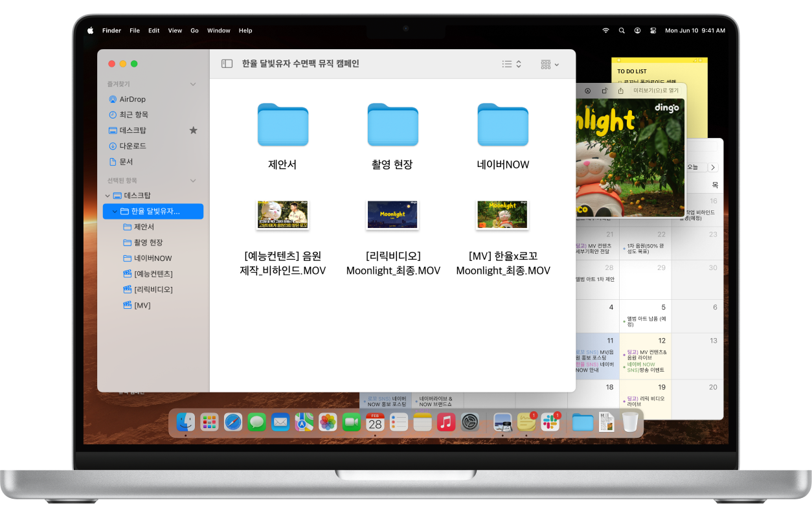Open the Apple menu
Viewport: 812px width, 509px height.
tap(90, 30)
